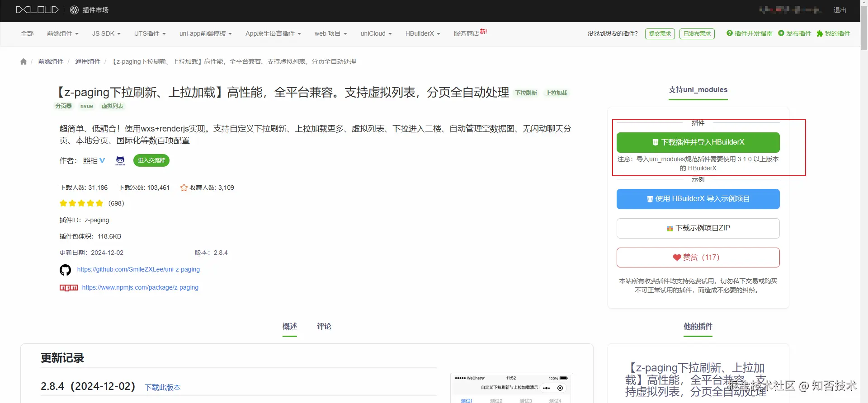This screenshot has width=868, height=403.
Task: Expand the web 项目 dropdown
Action: tap(330, 33)
